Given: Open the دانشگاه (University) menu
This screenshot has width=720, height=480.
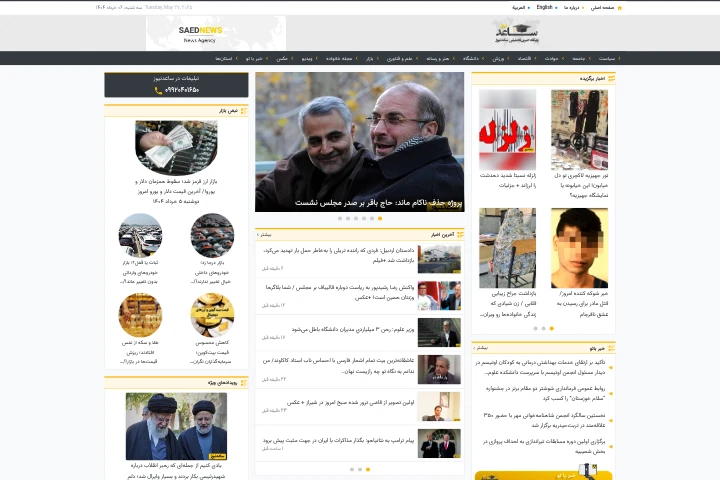Looking at the screenshot, I should click(x=471, y=58).
